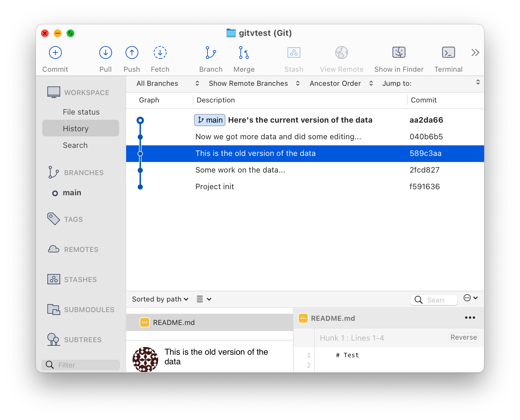This screenshot has height=420, width=520.
Task: Expand the REMOTES section label
Action: (81, 249)
